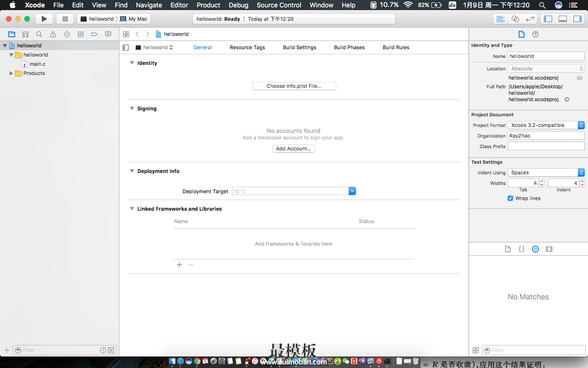Reveal full path in Finder arrow
Viewport: 588px width, 368px height.
(x=567, y=99)
